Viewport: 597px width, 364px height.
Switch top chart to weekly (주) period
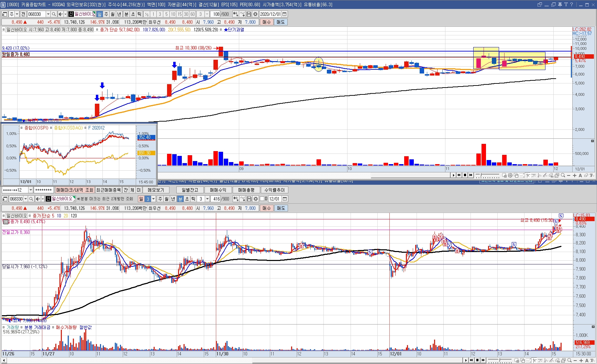pos(106,14)
